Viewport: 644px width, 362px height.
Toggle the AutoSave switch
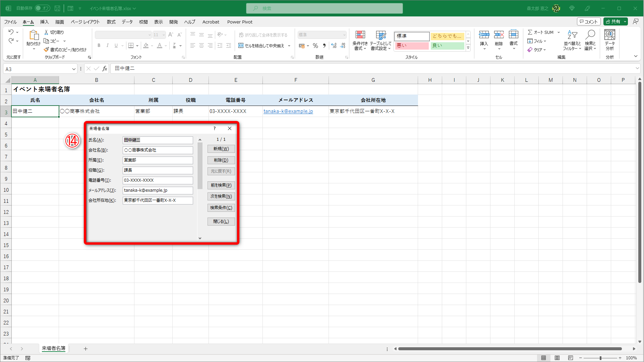[x=43, y=8]
